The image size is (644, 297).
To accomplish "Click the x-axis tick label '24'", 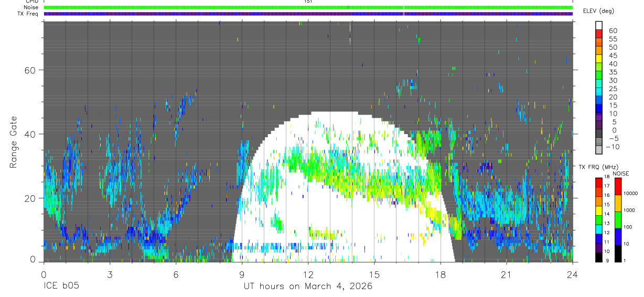I will pos(573,274).
